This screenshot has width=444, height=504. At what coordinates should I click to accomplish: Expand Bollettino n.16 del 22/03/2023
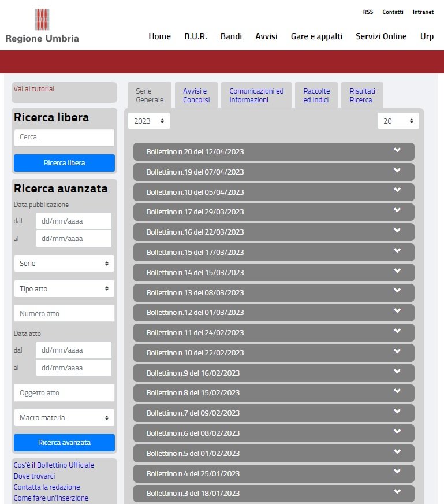(274, 232)
